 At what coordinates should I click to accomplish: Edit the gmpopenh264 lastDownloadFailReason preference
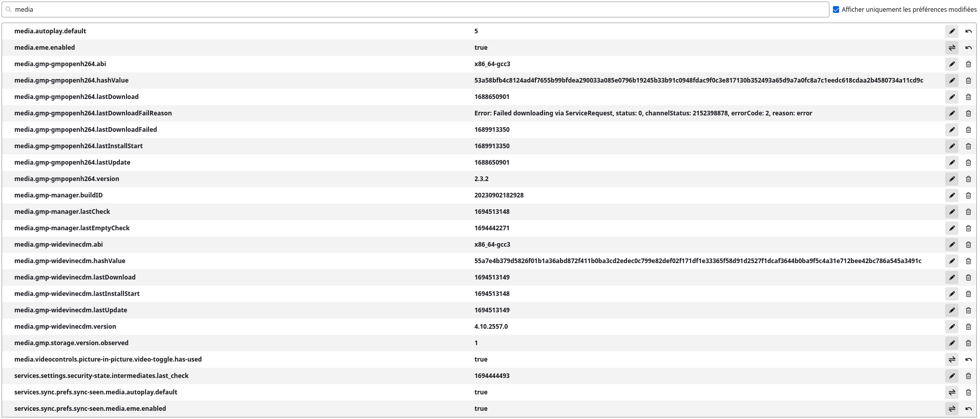(x=952, y=113)
